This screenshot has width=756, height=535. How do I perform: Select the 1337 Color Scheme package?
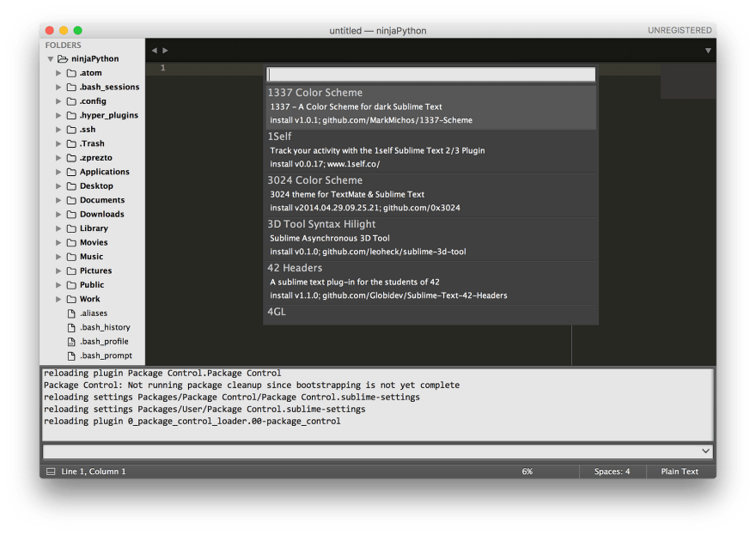tap(431, 107)
